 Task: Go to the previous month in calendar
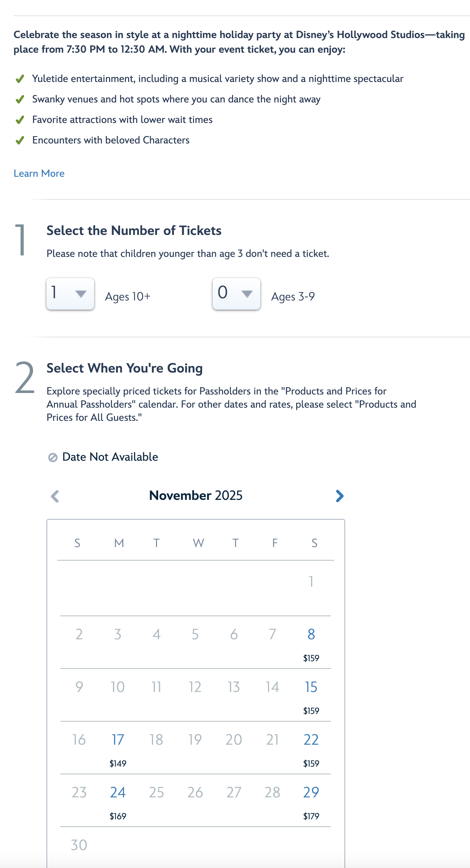pos(55,496)
